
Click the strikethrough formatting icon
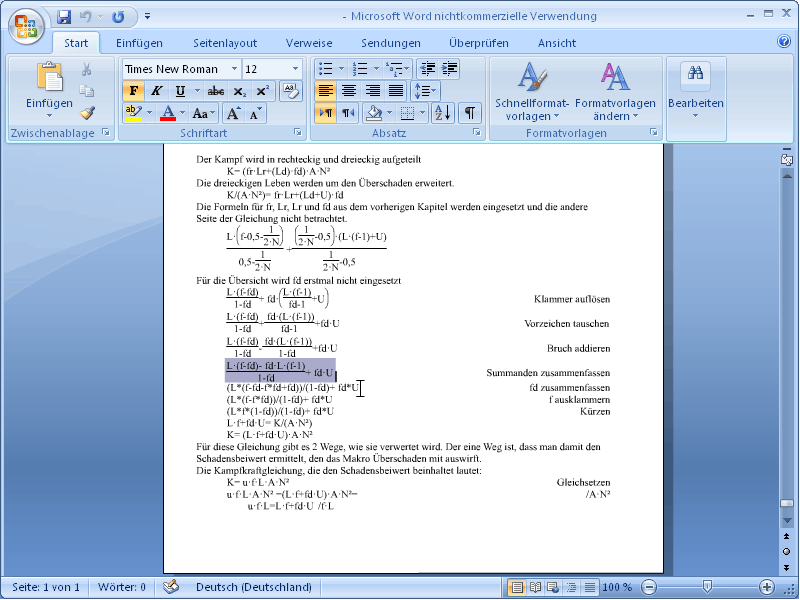tap(216, 91)
